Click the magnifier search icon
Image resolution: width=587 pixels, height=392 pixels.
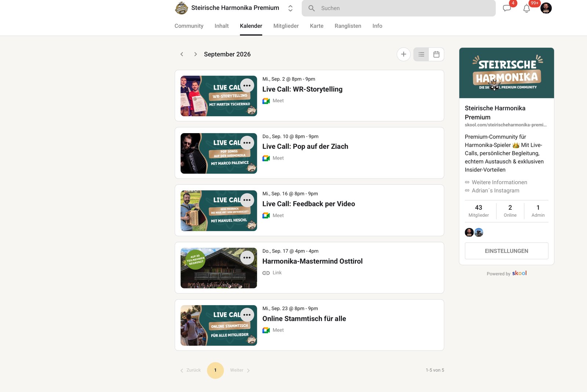click(x=311, y=8)
